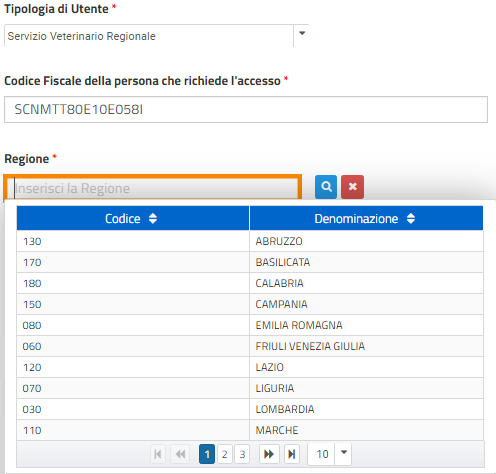Viewport: 496px width, 474px height.
Task: Go to the first page of regions
Action: 158,454
